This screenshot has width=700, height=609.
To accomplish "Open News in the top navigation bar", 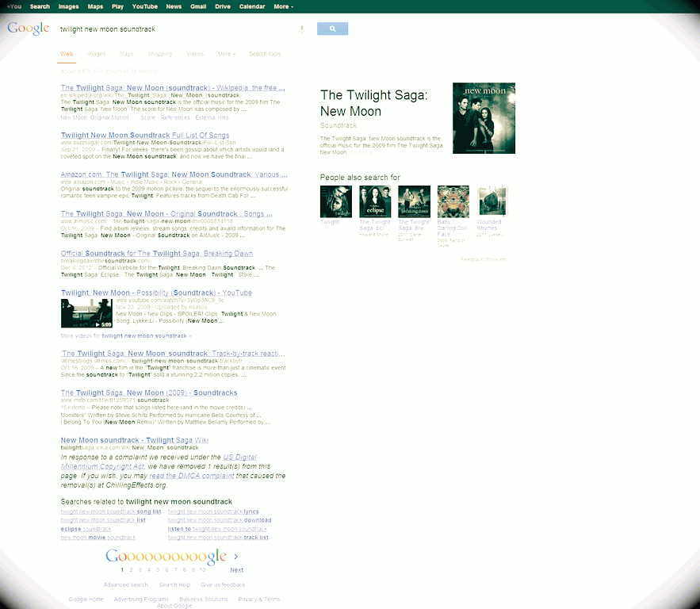I will click(x=174, y=6).
